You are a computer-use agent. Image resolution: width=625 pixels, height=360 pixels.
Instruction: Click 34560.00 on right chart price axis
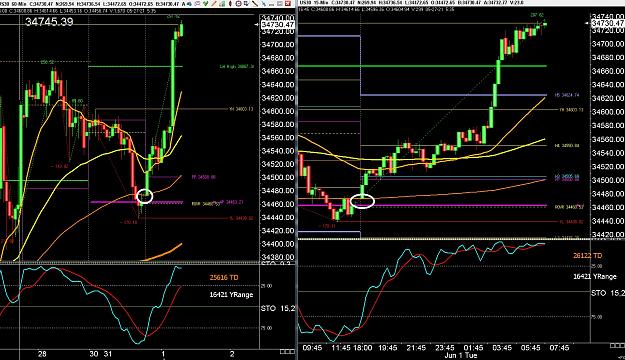[x=608, y=139]
